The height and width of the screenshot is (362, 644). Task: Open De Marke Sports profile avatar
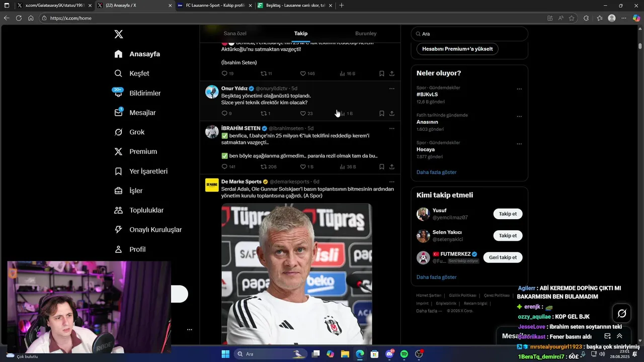(x=212, y=185)
